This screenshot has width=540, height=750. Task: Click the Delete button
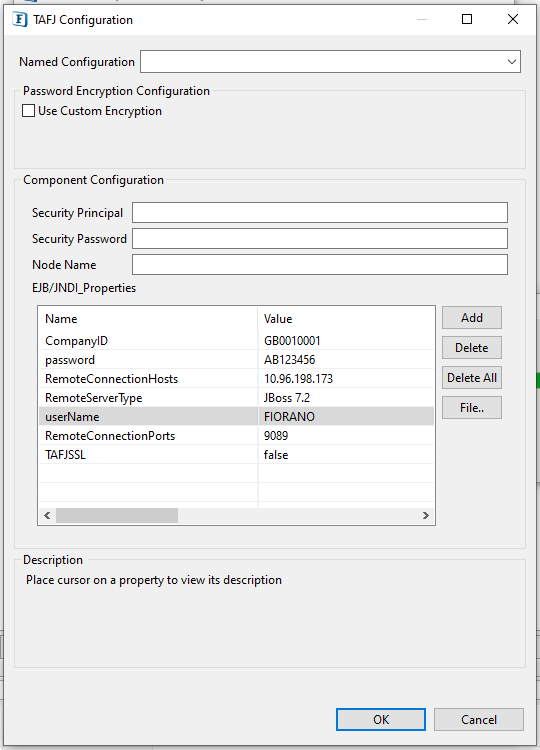click(x=472, y=348)
